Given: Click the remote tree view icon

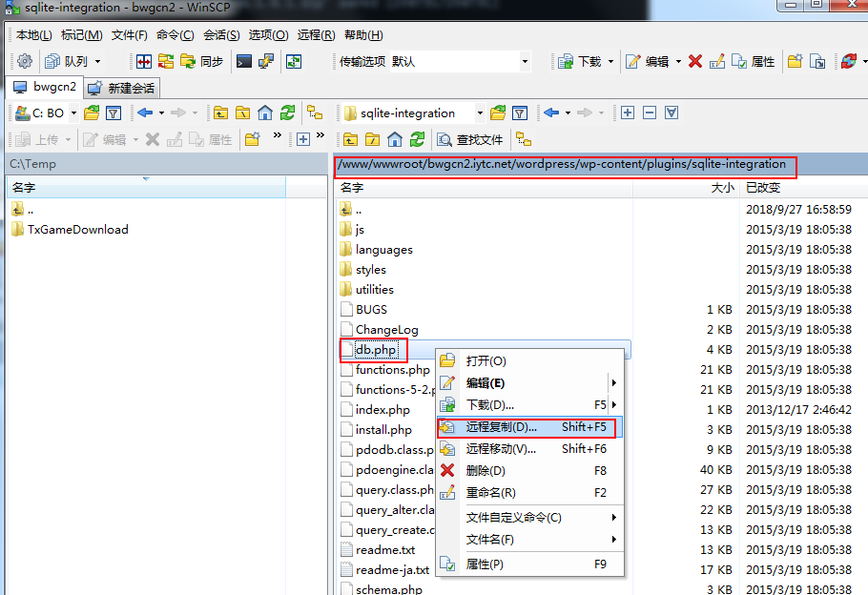Looking at the screenshot, I should pyautogui.click(x=524, y=139).
